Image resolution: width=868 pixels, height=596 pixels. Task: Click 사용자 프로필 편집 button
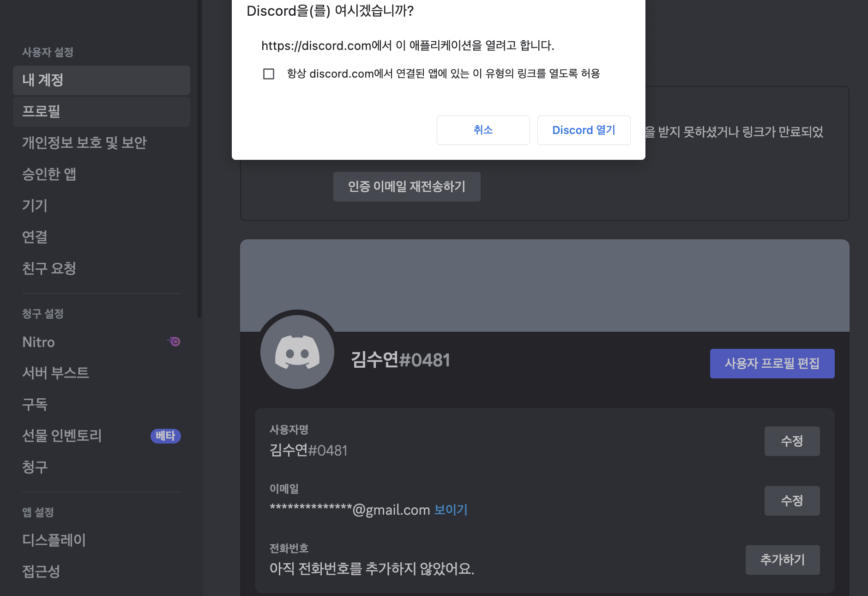[772, 364]
